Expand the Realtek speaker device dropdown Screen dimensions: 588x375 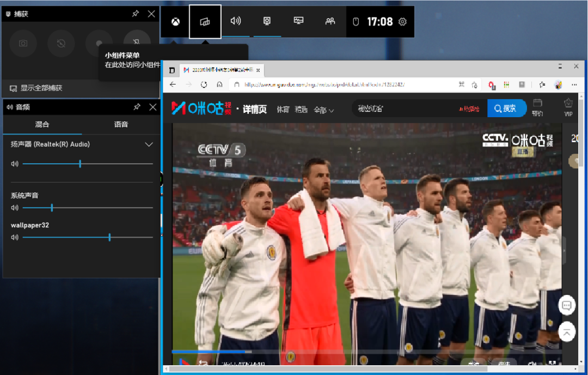[x=149, y=144]
